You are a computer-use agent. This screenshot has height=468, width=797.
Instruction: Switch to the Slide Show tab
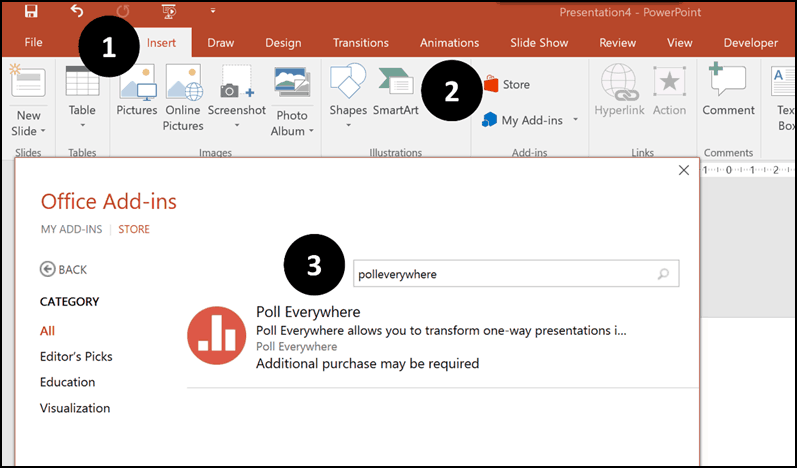pos(539,43)
